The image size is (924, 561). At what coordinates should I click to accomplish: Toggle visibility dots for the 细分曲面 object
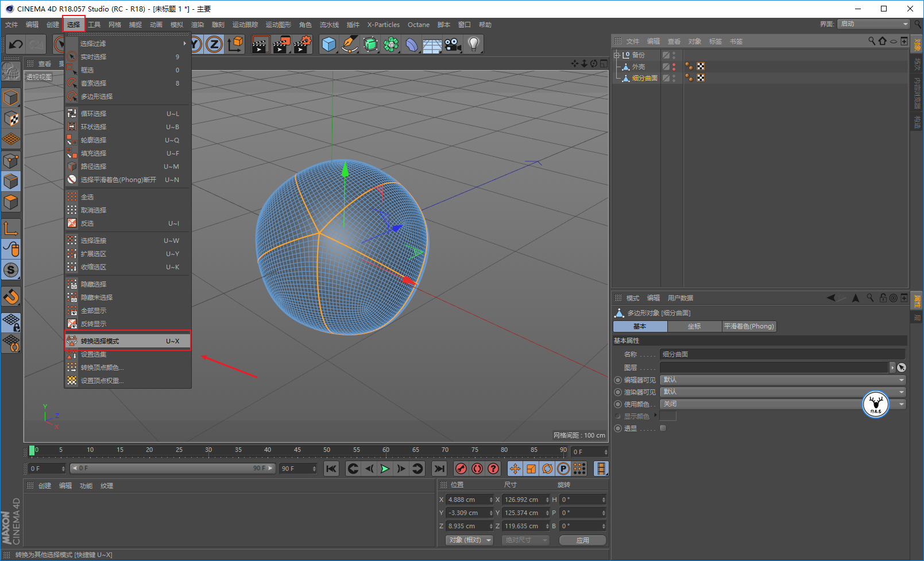point(674,78)
